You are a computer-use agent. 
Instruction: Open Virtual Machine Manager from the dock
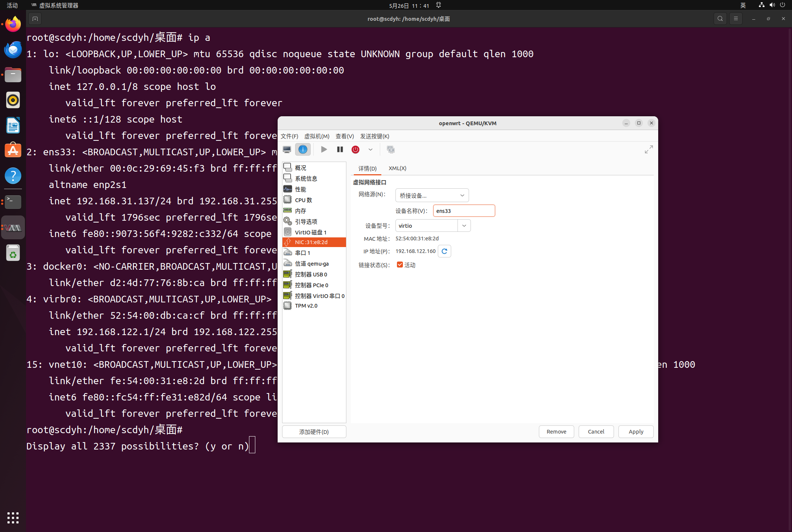point(13,227)
